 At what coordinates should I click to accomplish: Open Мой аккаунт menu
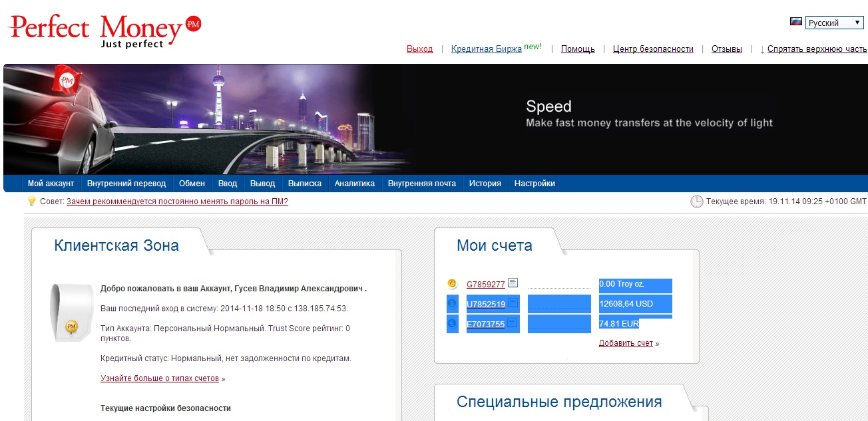[x=51, y=184]
